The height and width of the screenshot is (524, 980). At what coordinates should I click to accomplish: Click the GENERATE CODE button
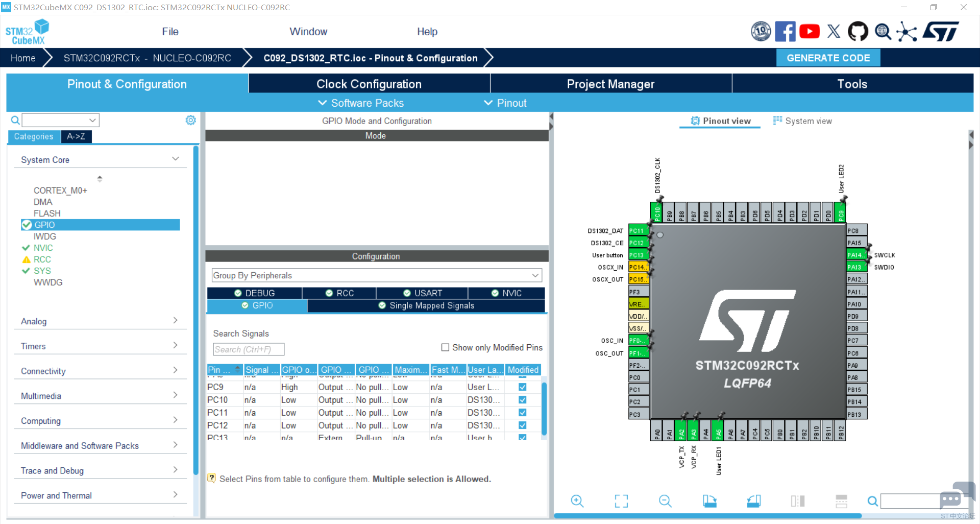pyautogui.click(x=828, y=58)
